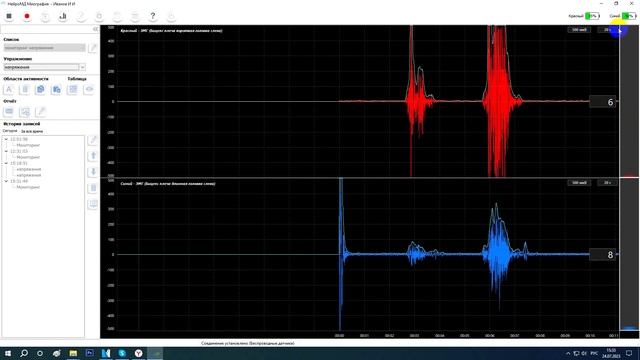Open Windows taskbar search
The image size is (640, 360).
(24, 353)
